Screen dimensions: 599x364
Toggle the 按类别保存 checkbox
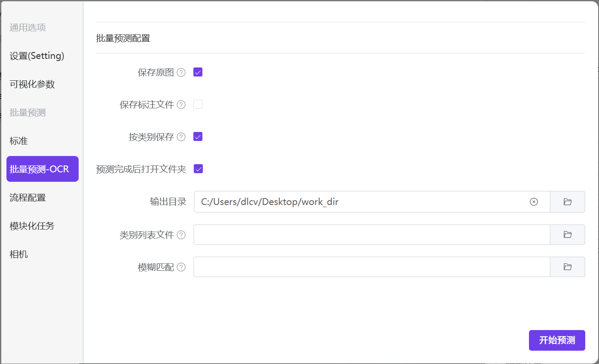(x=198, y=137)
